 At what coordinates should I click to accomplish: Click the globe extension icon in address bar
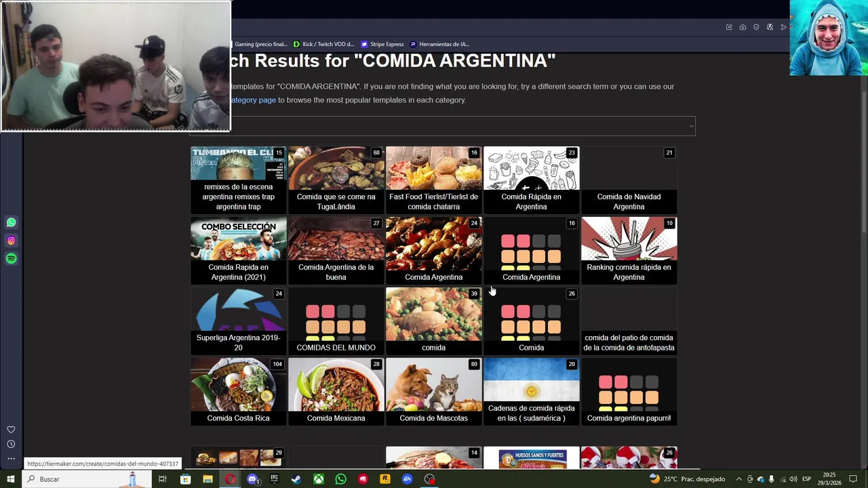770,27
